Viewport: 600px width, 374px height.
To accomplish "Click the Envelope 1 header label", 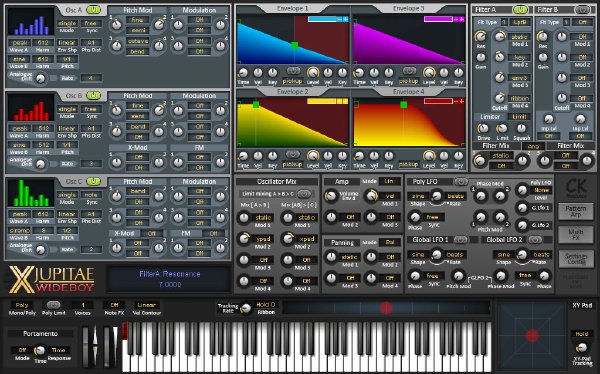I will (x=292, y=8).
